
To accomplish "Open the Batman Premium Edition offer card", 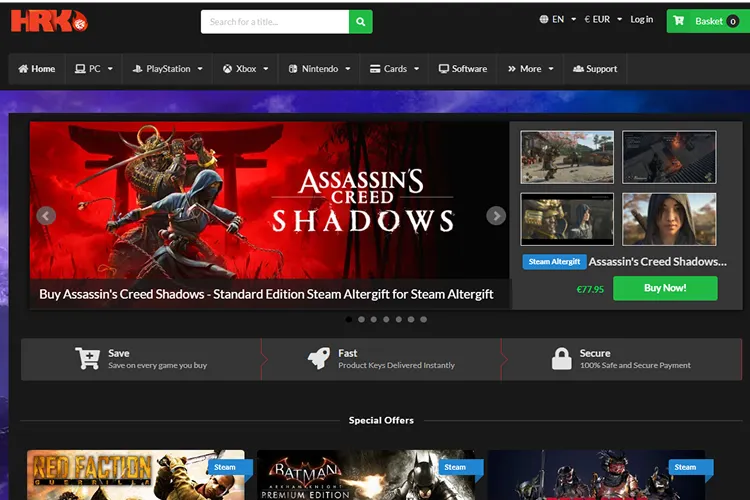I will (x=366, y=475).
